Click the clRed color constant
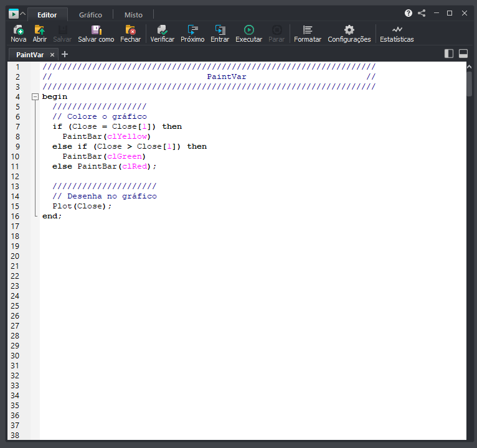This screenshot has width=477, height=448. click(x=135, y=167)
